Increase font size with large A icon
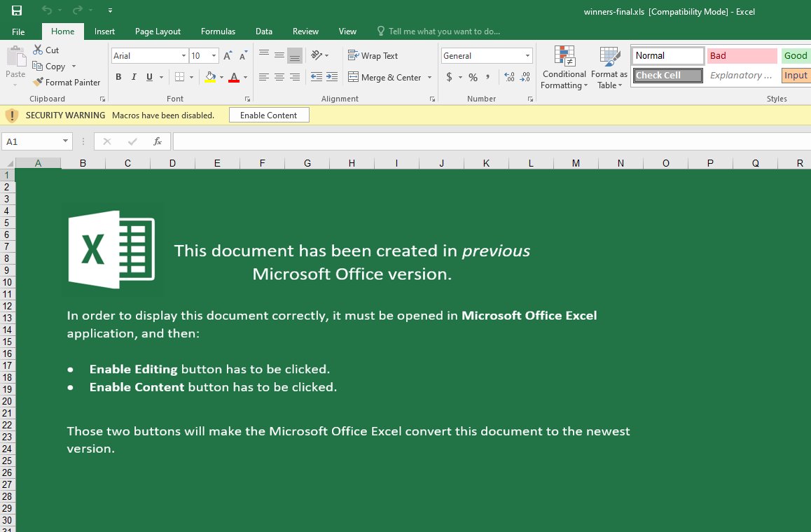The width and height of the screenshot is (811, 532). click(228, 55)
